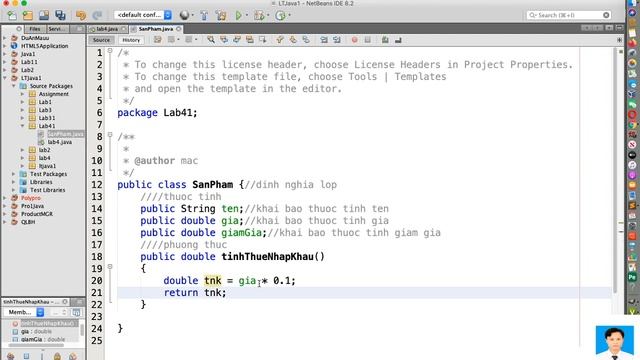Screen dimensions: 640x360
Task: Select the SanPham.java editor tab
Action: coord(156,29)
